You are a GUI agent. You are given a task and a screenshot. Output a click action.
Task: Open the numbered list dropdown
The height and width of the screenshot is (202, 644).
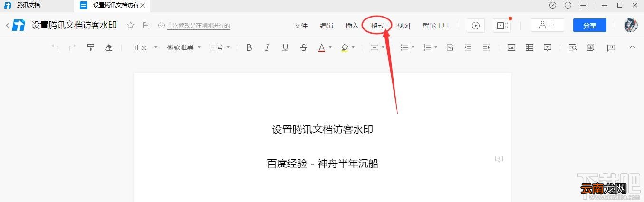[430, 47]
